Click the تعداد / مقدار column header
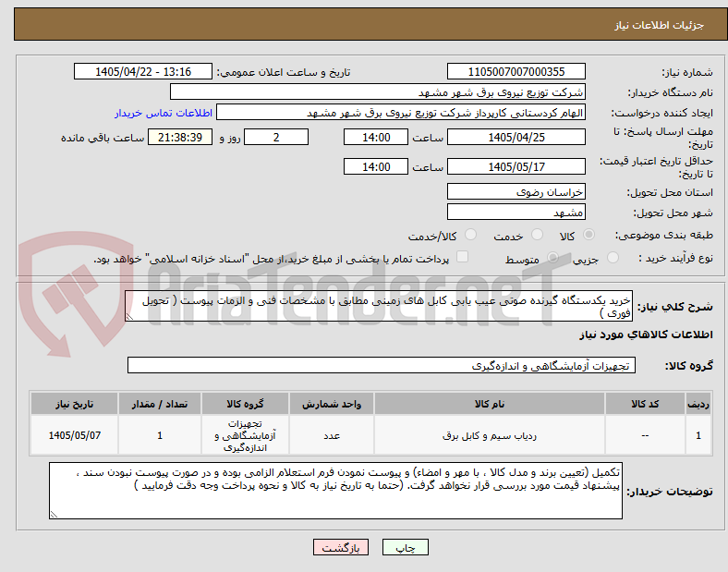The height and width of the screenshot is (572, 728). pos(160,404)
